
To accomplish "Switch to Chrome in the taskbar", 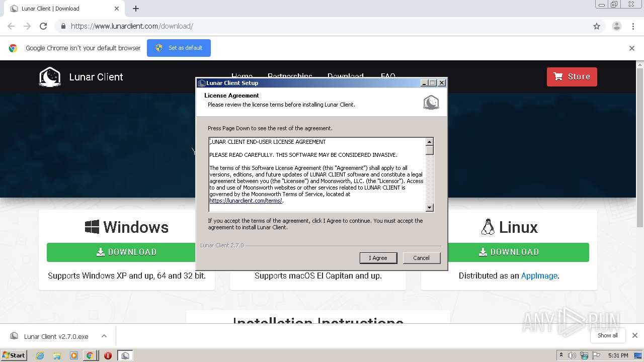I will pos(90,355).
